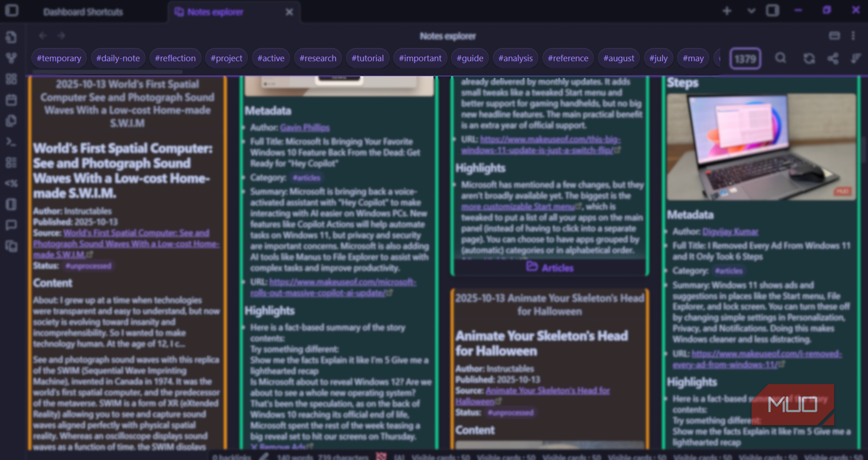
Task: Click the insert template ribbon icon
Action: coord(11,121)
